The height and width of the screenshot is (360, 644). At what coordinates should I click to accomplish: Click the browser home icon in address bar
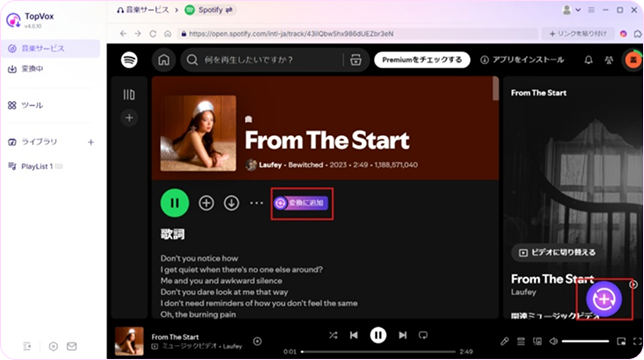pos(168,34)
